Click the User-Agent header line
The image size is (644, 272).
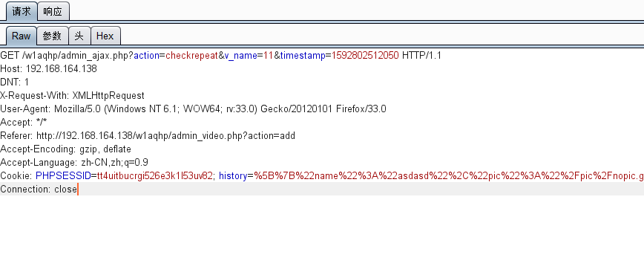tap(193, 109)
